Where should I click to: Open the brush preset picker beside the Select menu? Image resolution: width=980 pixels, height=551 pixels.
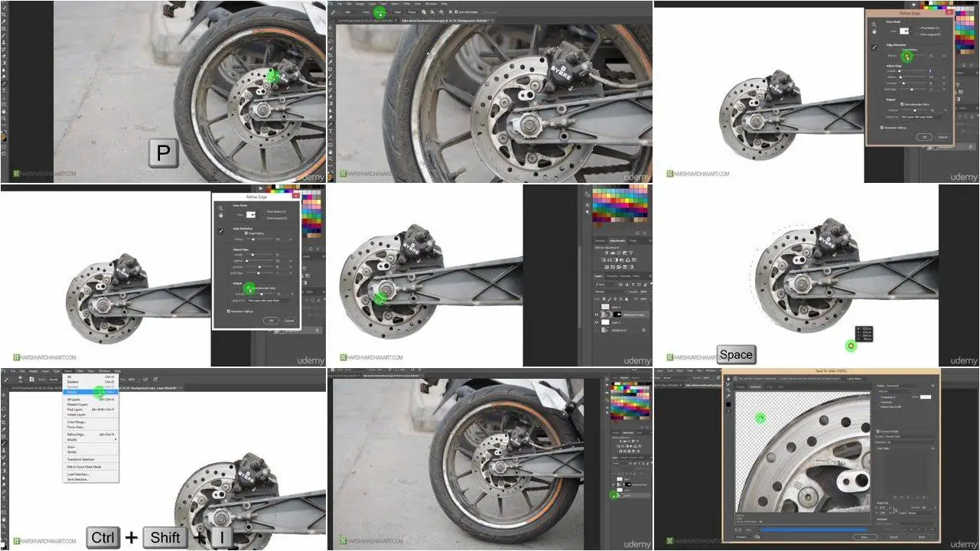click(21, 379)
